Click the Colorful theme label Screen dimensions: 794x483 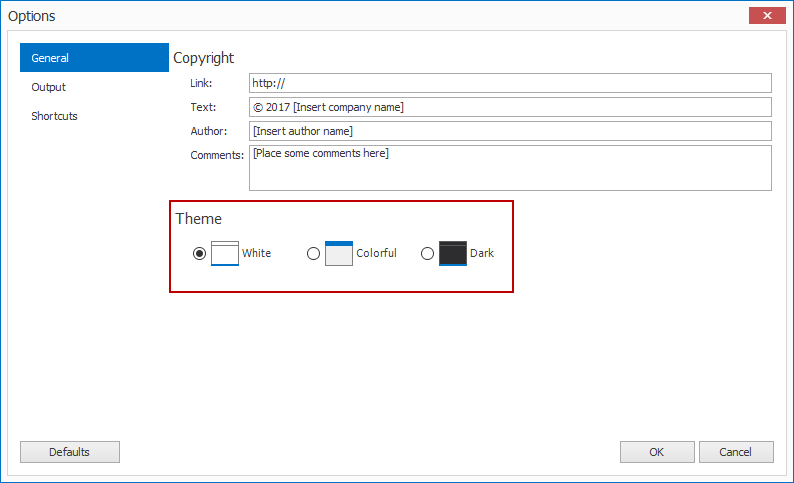pyautogui.click(x=376, y=253)
